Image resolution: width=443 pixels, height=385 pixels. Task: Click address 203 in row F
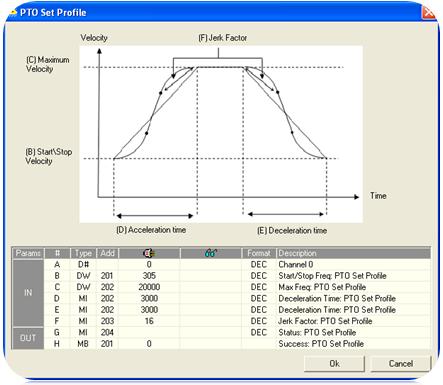point(107,321)
